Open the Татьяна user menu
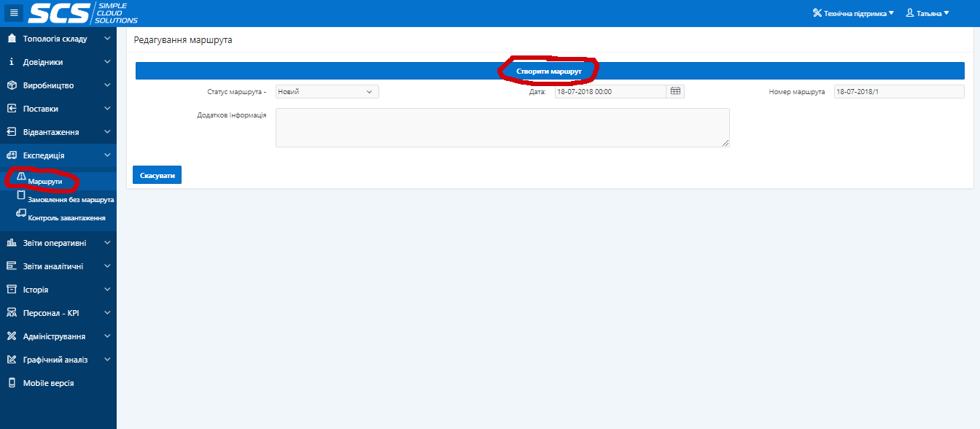The image size is (980, 429). [927, 13]
